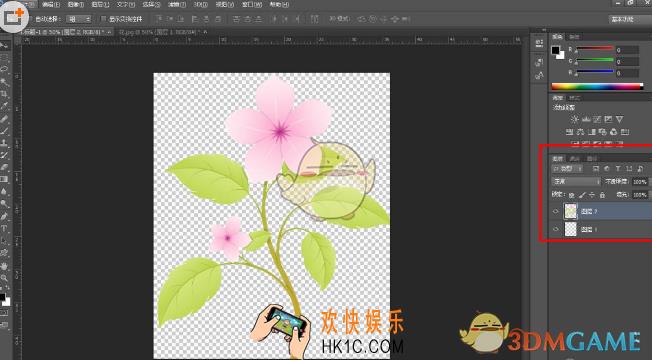Add a Vibrance adjustment
652x360 pixels.
click(x=620, y=119)
